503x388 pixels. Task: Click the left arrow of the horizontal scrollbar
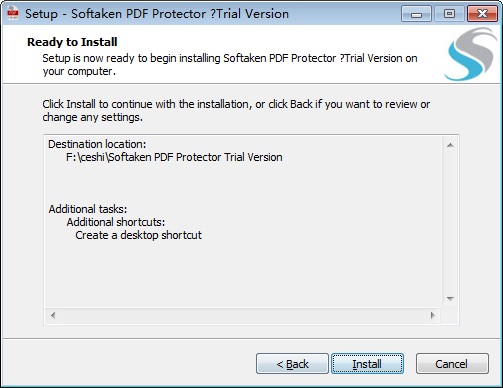click(53, 315)
